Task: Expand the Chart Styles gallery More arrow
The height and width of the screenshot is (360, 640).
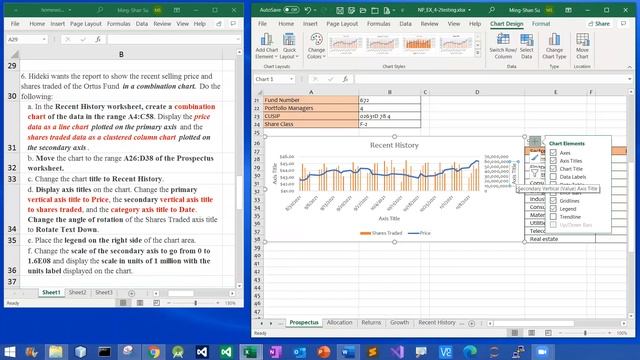Action: point(478,53)
